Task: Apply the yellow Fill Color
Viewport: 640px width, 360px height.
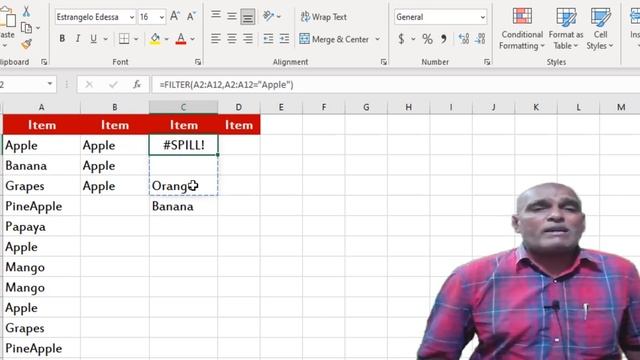Action: click(x=155, y=39)
